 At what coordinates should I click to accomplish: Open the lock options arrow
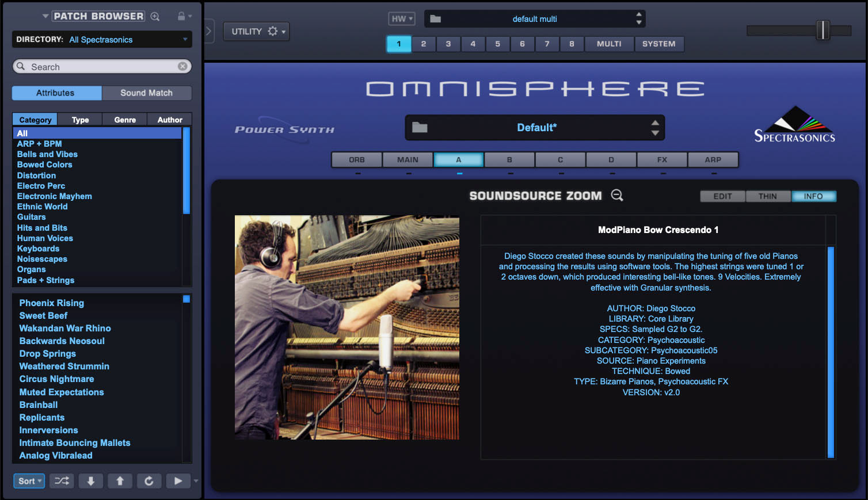tap(190, 16)
